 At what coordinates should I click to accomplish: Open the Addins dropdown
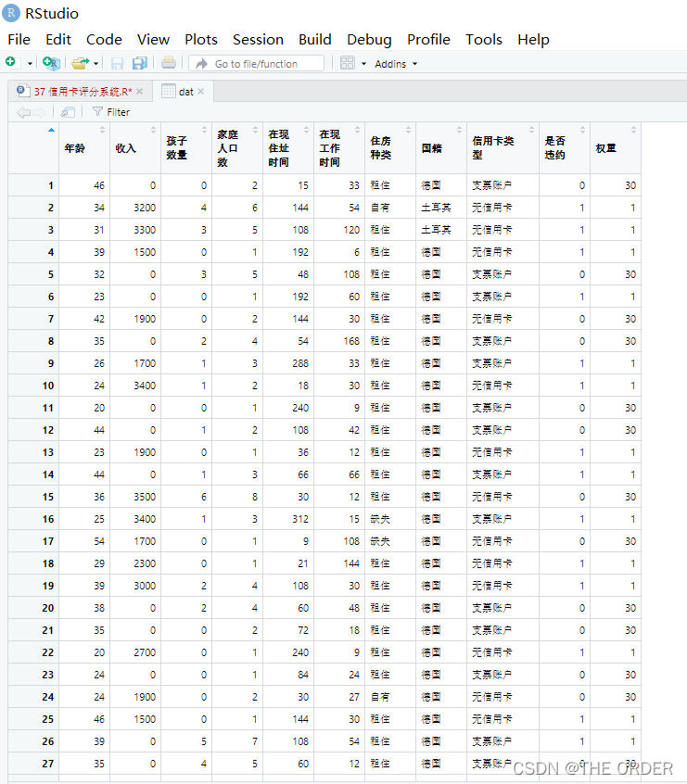(396, 64)
